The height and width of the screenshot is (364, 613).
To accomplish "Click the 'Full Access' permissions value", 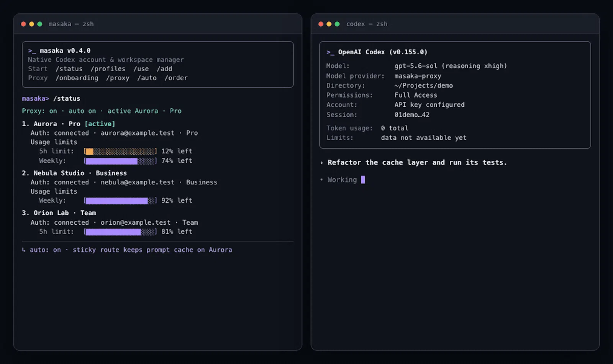I will [416, 95].
